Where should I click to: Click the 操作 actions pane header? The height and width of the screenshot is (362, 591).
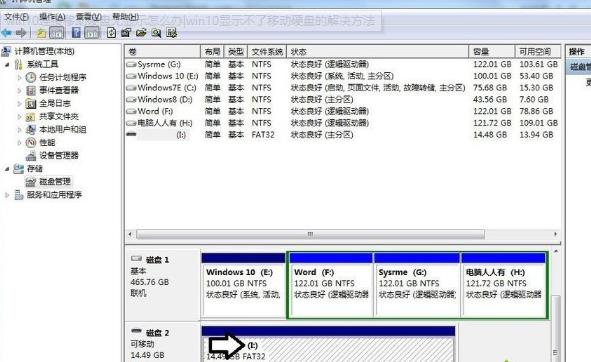point(578,52)
